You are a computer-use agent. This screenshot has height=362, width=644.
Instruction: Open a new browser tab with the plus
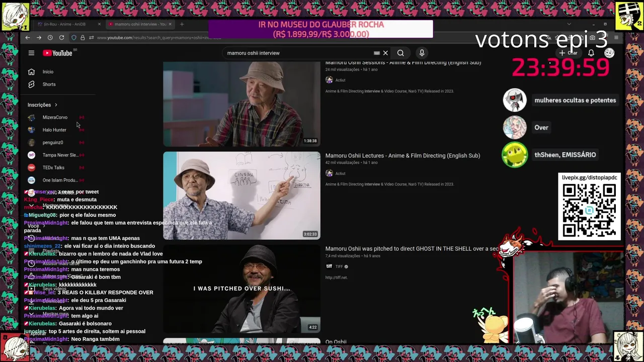point(182,24)
